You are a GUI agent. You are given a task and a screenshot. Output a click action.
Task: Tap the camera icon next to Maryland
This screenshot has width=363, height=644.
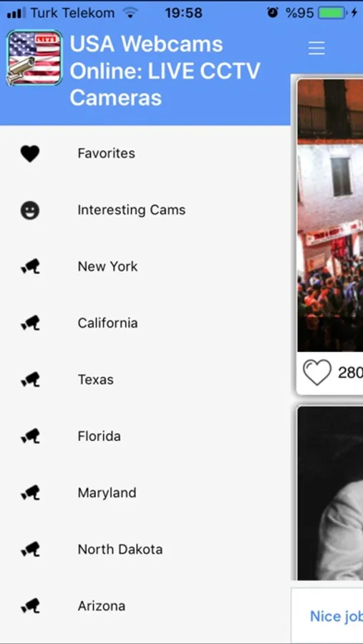(x=30, y=493)
